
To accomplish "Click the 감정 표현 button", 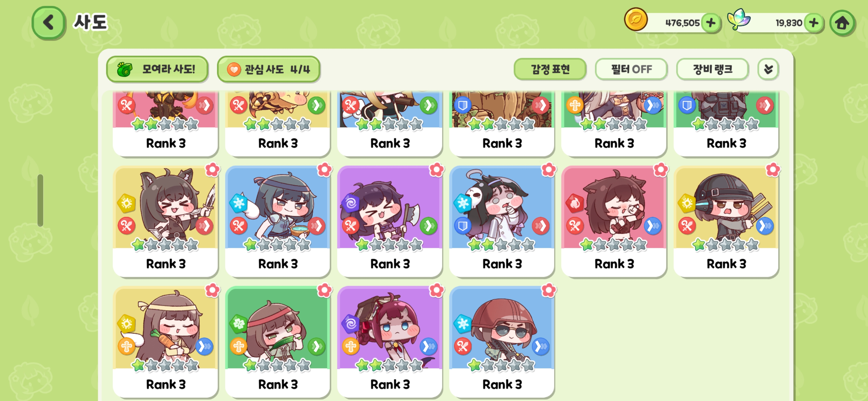I will 550,69.
